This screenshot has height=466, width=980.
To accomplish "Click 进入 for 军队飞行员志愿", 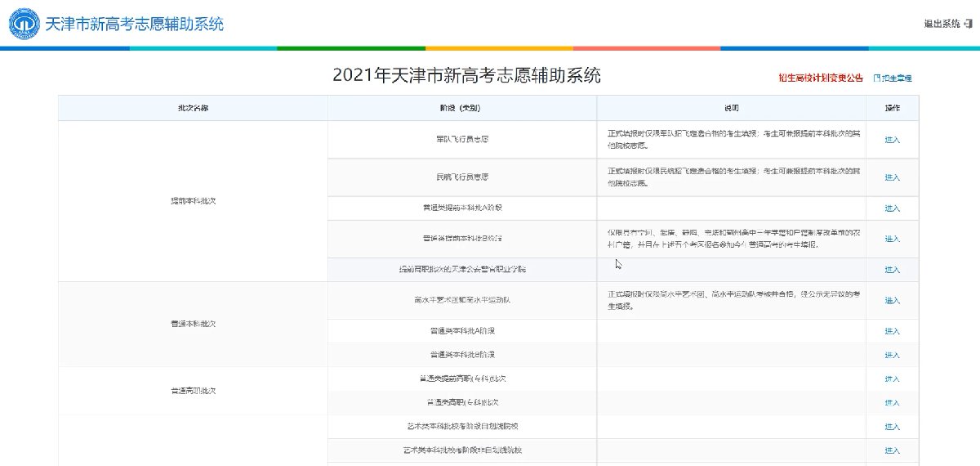I will pos(892,140).
